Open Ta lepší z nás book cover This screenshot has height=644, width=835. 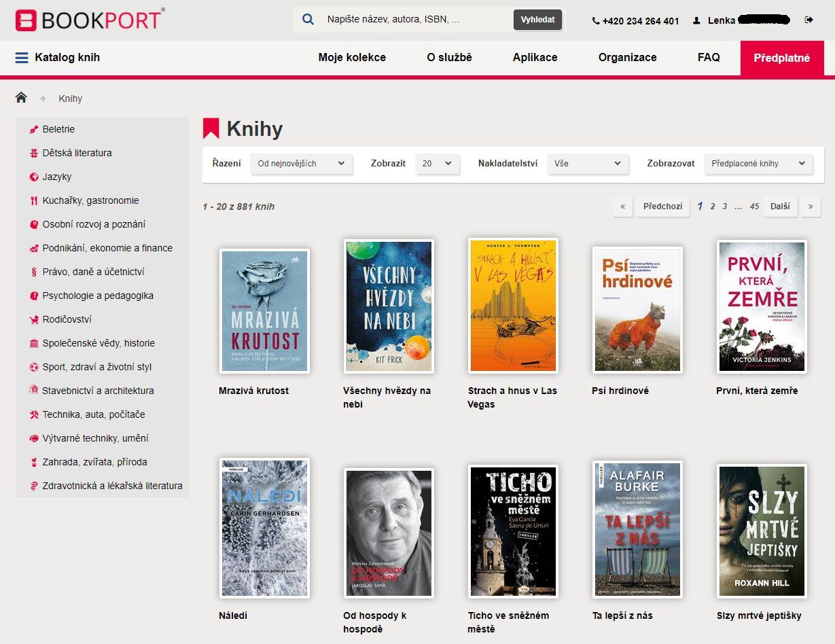click(637, 530)
